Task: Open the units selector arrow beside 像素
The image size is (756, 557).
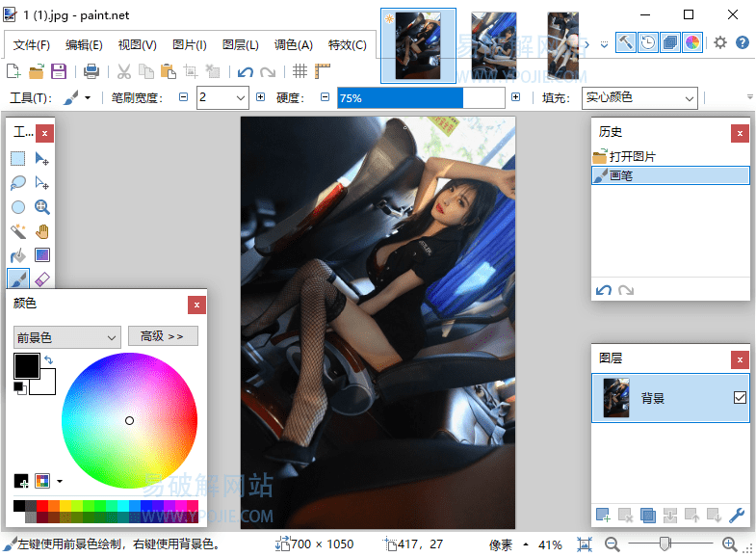Action: 526,544
